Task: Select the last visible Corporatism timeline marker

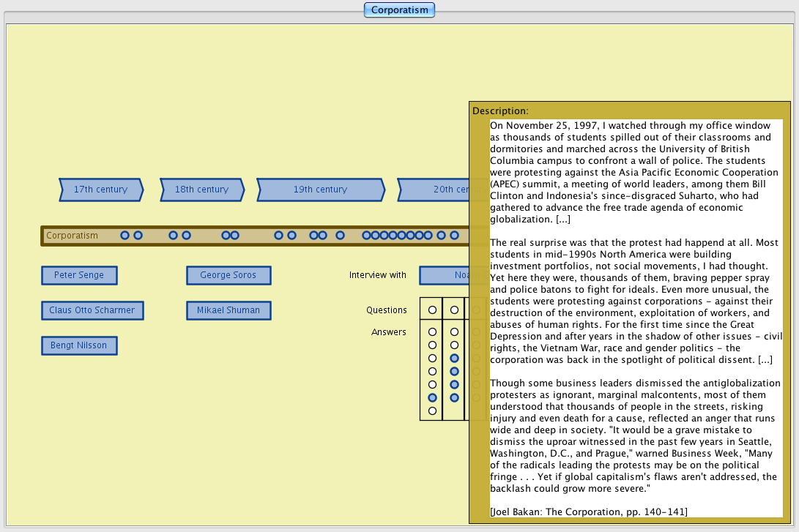Action: pyautogui.click(x=454, y=236)
